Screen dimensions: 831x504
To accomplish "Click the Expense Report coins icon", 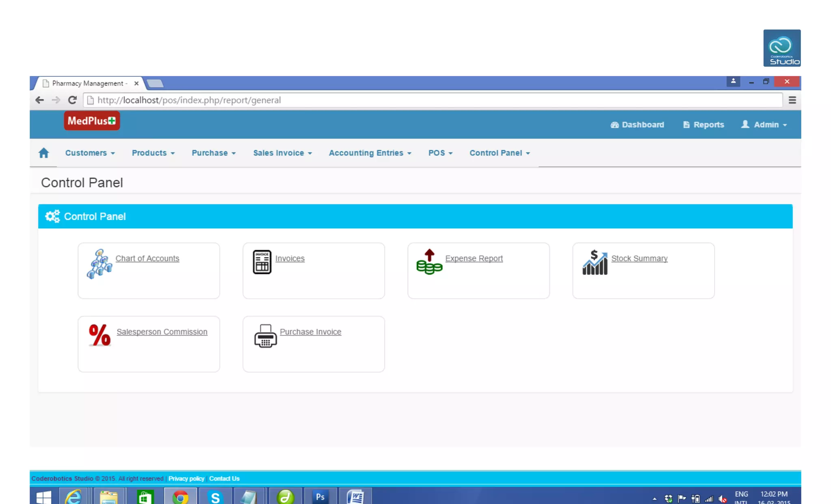I will tap(429, 262).
